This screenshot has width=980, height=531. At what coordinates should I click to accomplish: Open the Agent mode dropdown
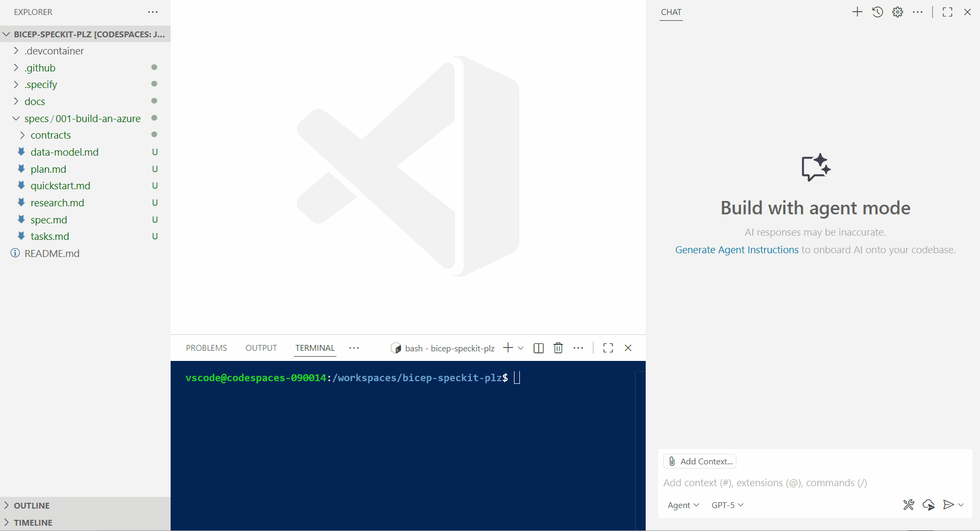pyautogui.click(x=683, y=505)
